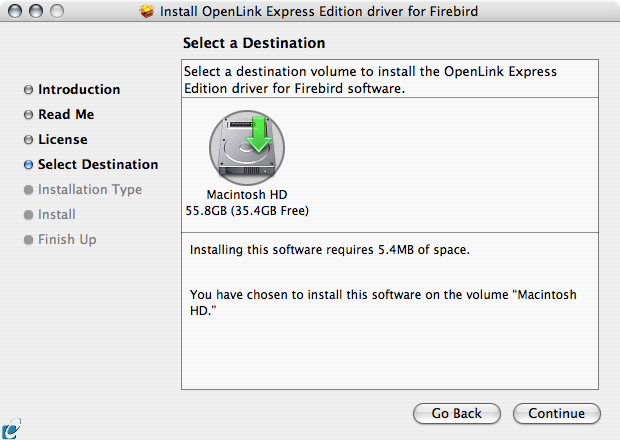Viewport: 620px width, 440px height.
Task: Click the bullet beside Introduction step
Action: [28, 90]
